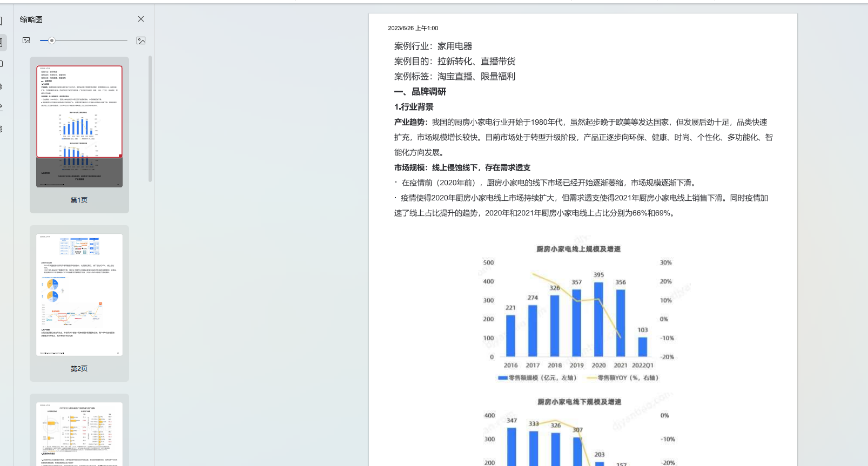Click the 2022Q1 label on the online chart axis
This screenshot has width=868, height=466.
[x=643, y=366]
